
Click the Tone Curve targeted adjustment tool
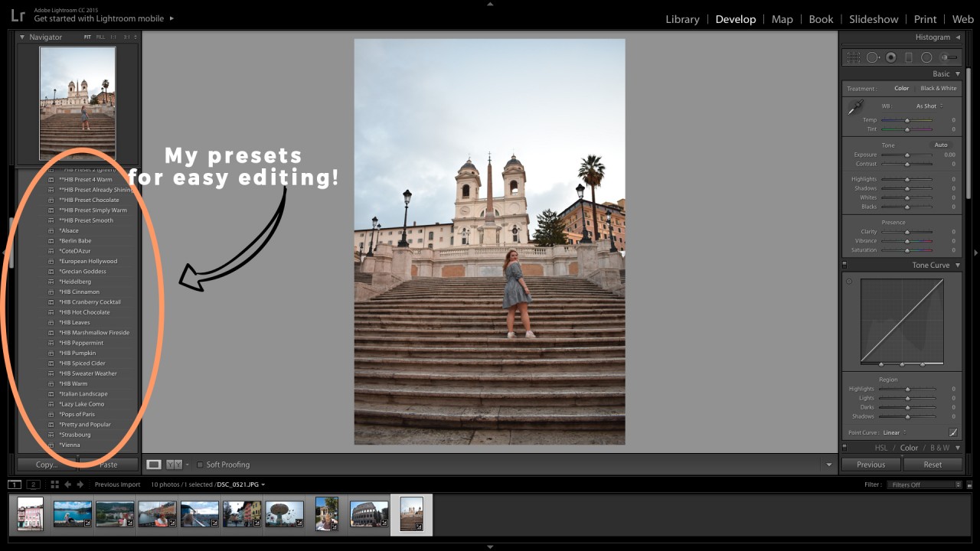click(x=849, y=282)
